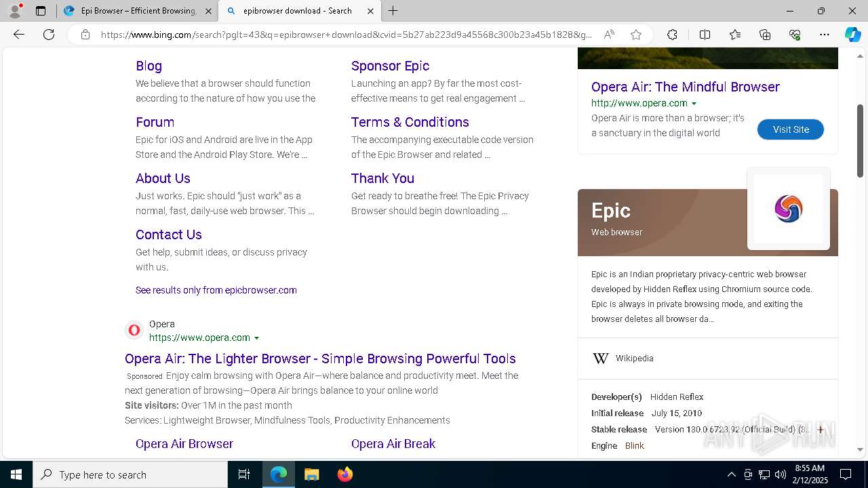Viewport: 868px width, 488px height.
Task: Click the Bing URL address bar
Action: 346,35
